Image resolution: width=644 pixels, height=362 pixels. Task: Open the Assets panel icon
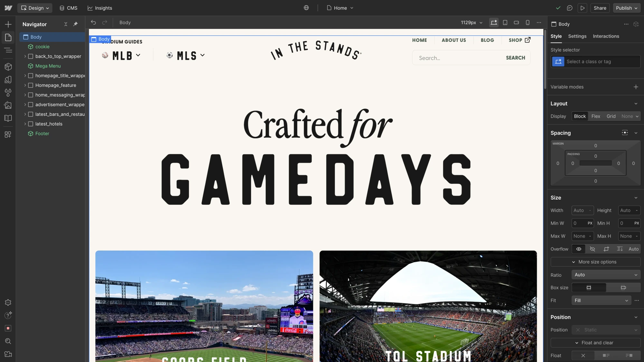click(x=8, y=105)
